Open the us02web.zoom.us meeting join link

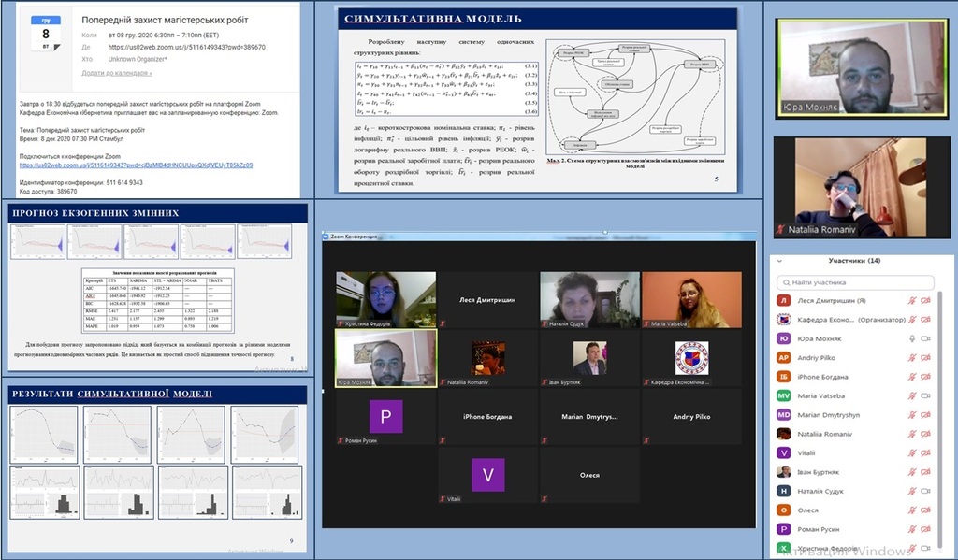136,165
